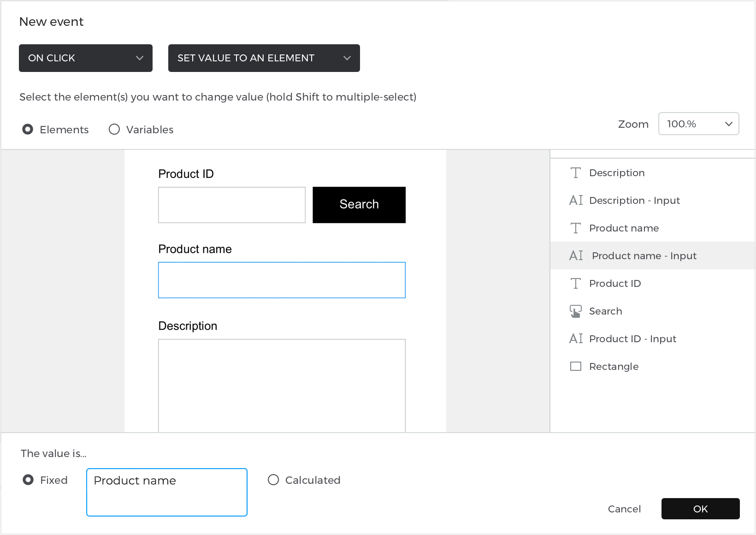Viewport: 756px width, 535px height.
Task: Click the OK button
Action: click(701, 509)
